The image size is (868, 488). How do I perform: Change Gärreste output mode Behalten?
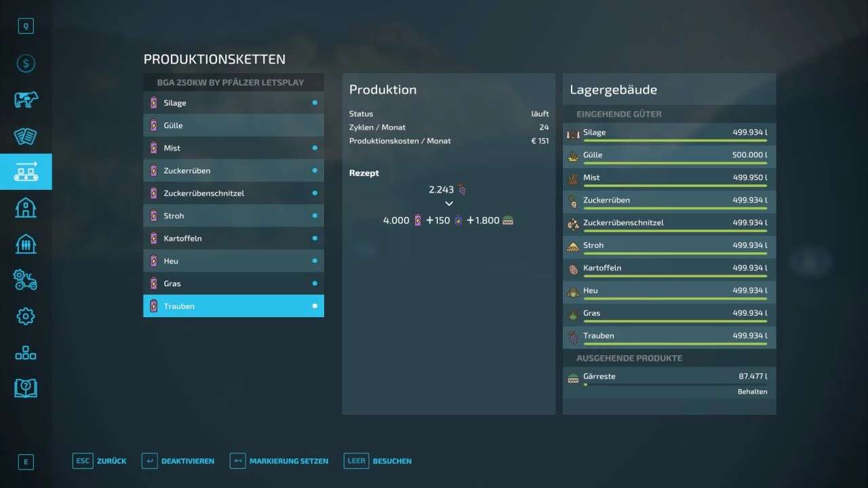pos(752,392)
